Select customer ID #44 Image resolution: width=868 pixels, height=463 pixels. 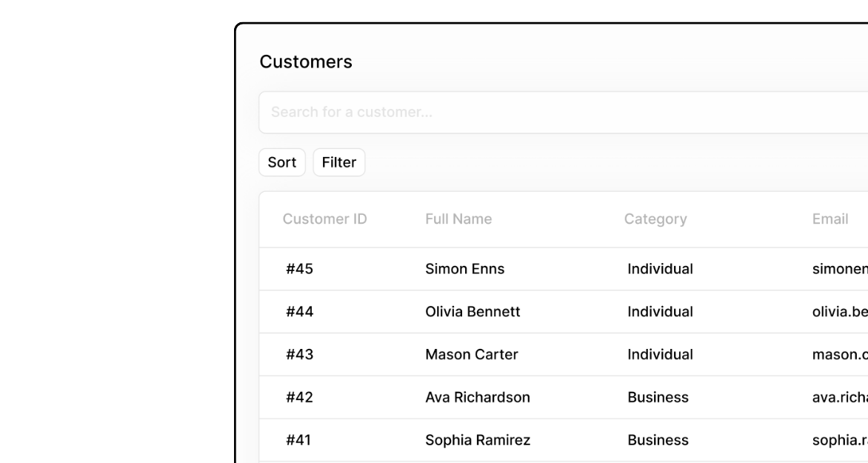(299, 312)
